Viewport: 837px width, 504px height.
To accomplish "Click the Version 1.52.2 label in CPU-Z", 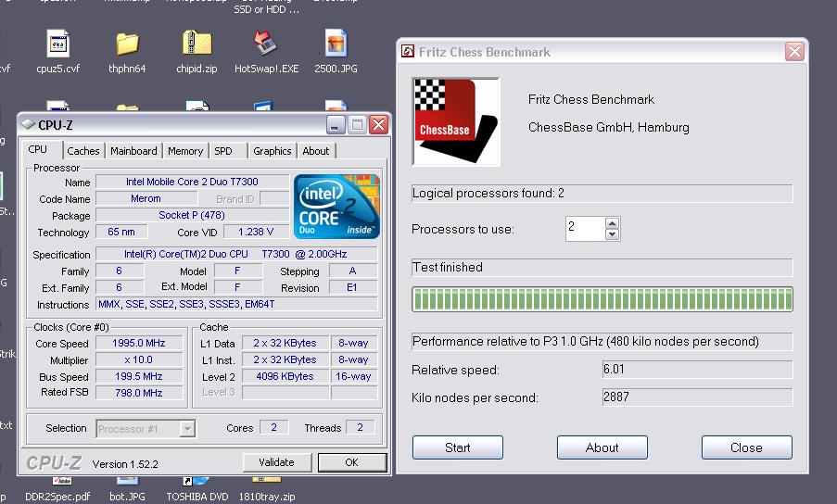I will pyautogui.click(x=125, y=464).
